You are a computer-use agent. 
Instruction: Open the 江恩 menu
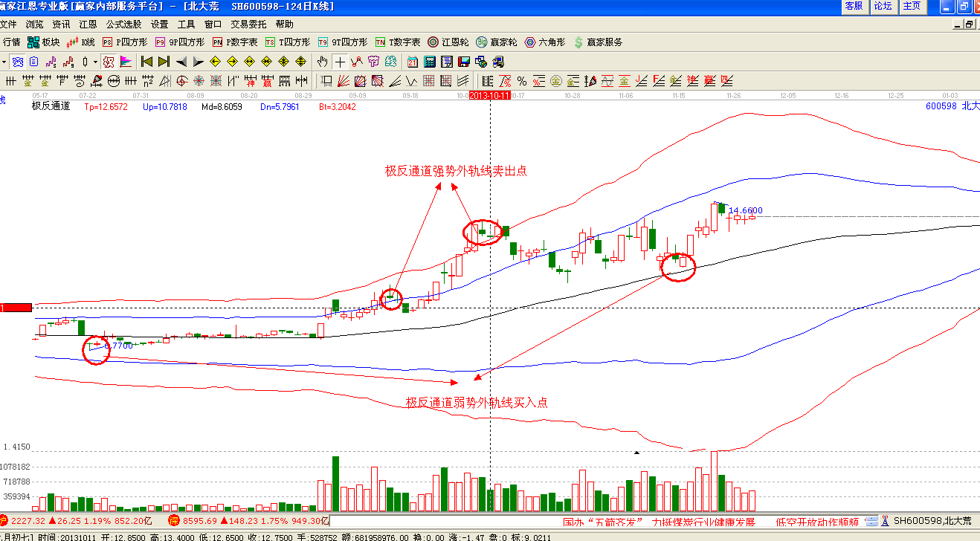(x=88, y=24)
